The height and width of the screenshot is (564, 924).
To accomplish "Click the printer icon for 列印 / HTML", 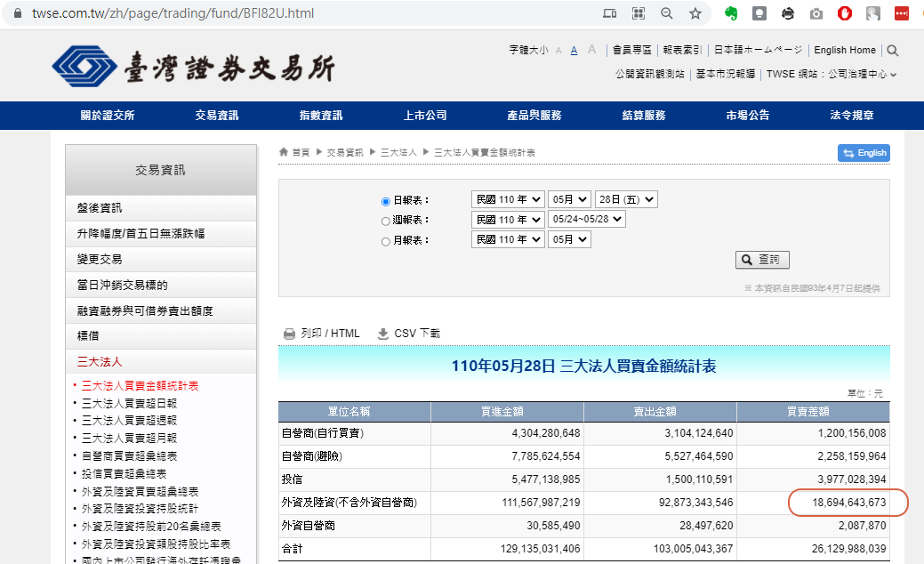I will pos(289,334).
